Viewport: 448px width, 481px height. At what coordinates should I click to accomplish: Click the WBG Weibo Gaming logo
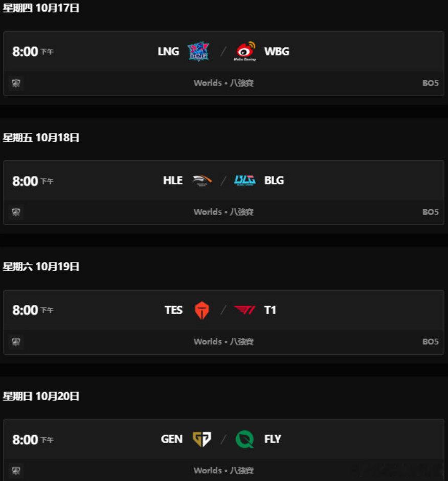click(x=245, y=51)
